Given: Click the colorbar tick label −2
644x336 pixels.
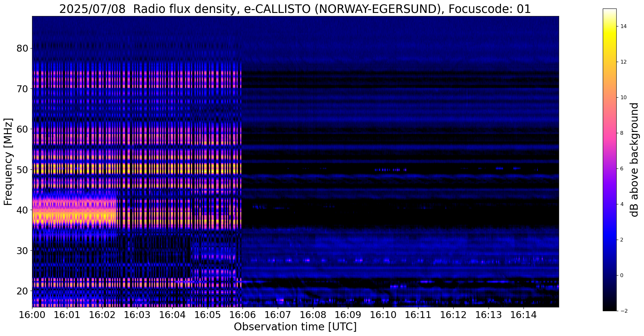Looking at the screenshot, I should coord(623,311).
